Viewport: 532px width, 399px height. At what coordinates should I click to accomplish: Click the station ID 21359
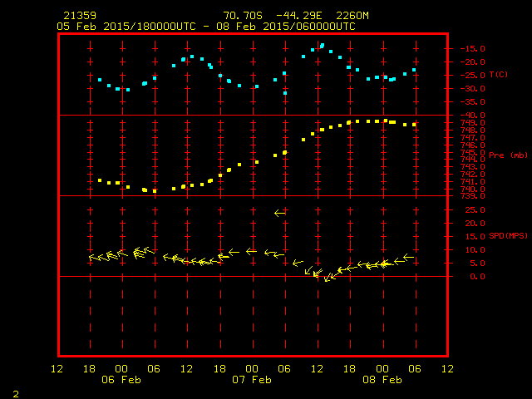tap(80, 16)
